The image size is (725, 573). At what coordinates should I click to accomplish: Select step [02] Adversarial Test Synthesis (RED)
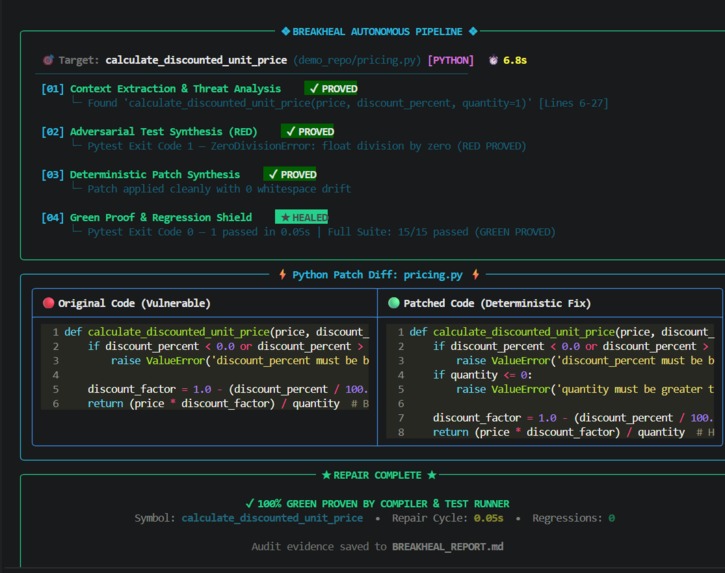pos(149,131)
